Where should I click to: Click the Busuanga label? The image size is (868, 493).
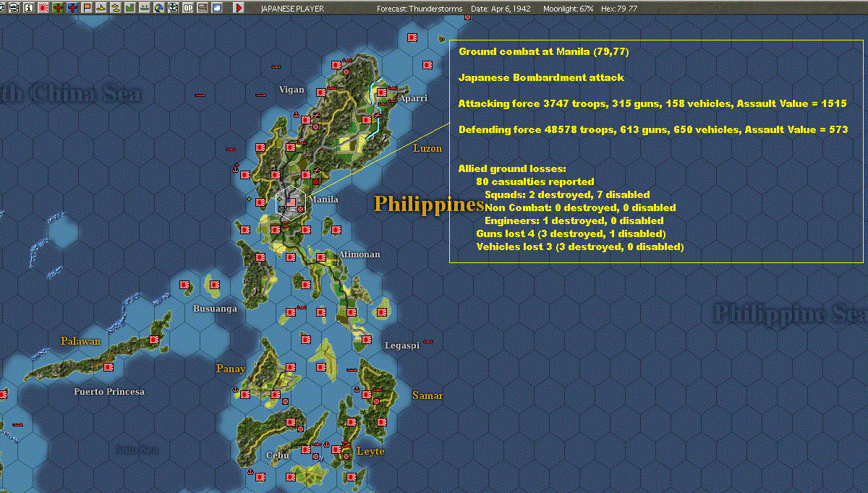pyautogui.click(x=215, y=309)
